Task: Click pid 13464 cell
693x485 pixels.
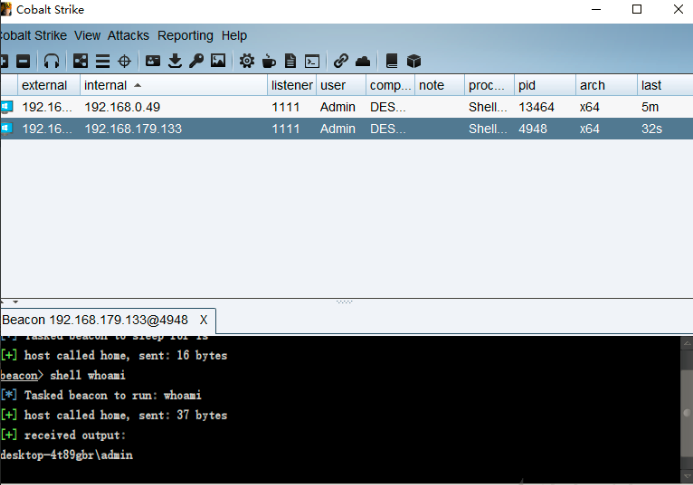Action: click(545, 107)
